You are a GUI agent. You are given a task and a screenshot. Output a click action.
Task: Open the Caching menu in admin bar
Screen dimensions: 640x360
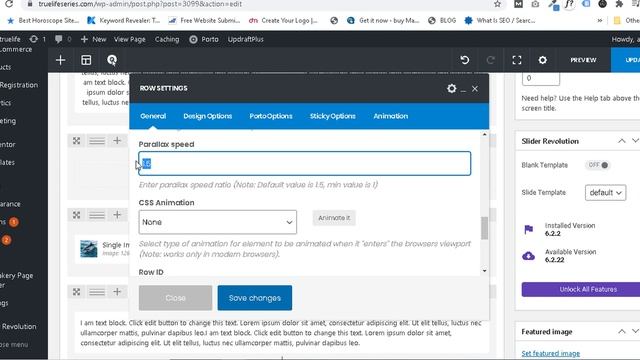(167, 39)
